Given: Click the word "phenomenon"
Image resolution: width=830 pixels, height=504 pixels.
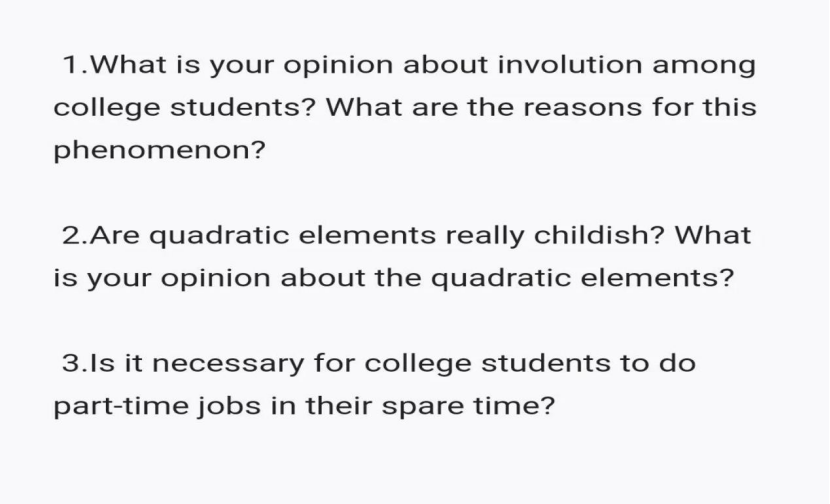Looking at the screenshot, I should pyautogui.click(x=149, y=150).
